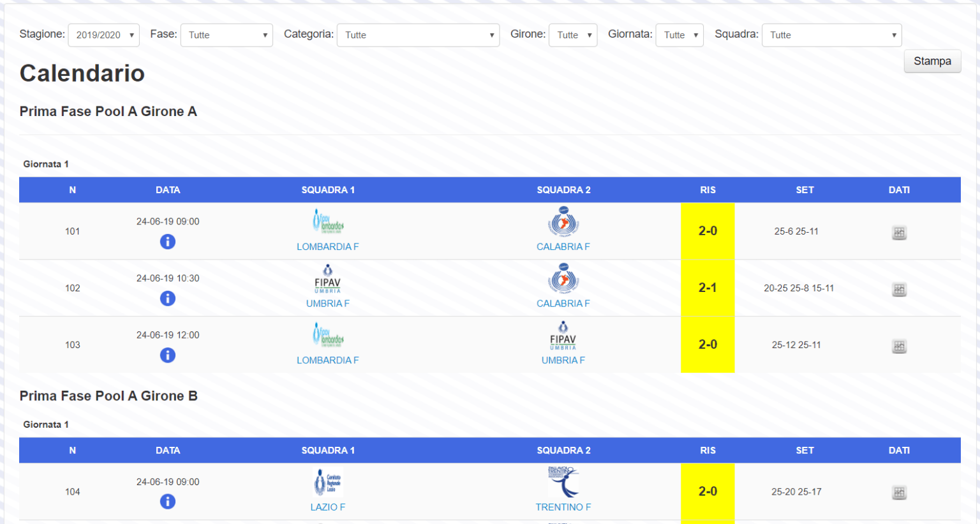Image resolution: width=980 pixels, height=524 pixels.
Task: Expand the Girone filter dropdown
Action: pyautogui.click(x=573, y=35)
